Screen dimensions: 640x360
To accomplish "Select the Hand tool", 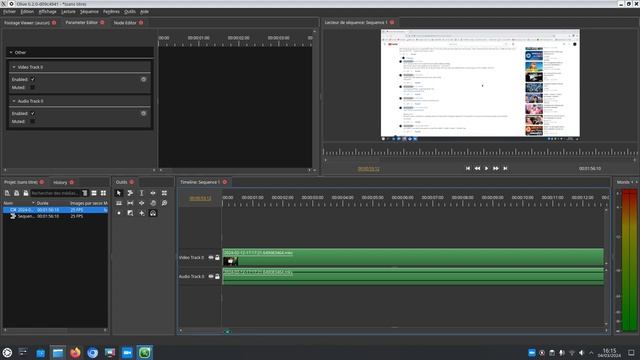I will (153, 203).
